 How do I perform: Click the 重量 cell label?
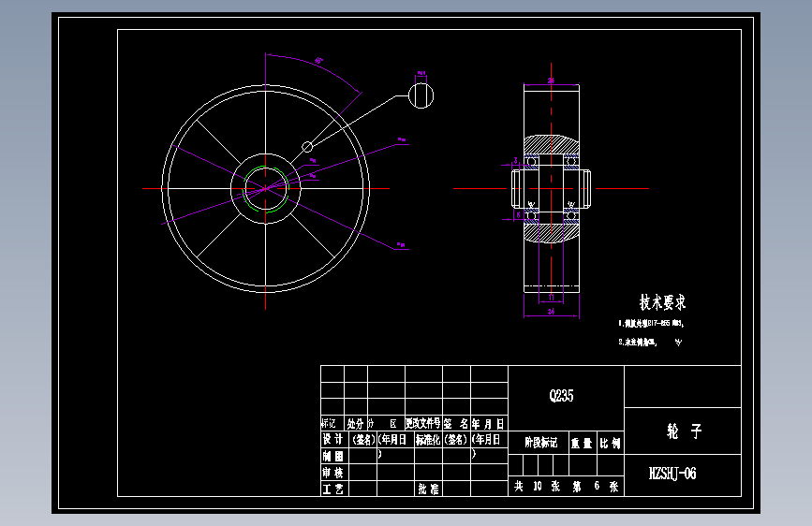tap(581, 443)
